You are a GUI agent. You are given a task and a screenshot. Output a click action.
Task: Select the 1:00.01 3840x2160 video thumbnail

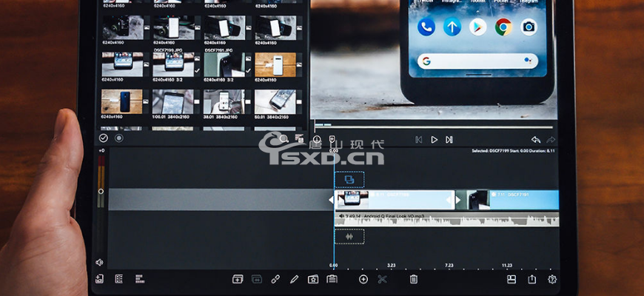point(173,101)
